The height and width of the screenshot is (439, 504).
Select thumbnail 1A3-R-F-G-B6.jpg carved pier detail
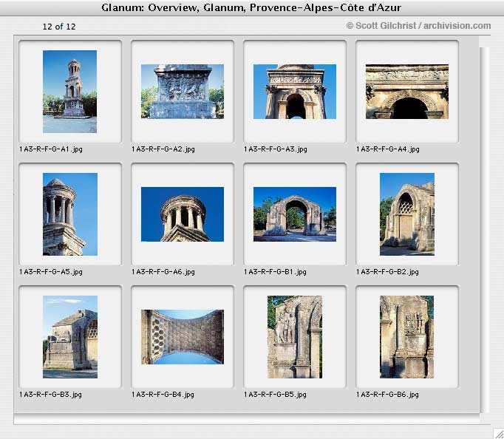(x=406, y=337)
